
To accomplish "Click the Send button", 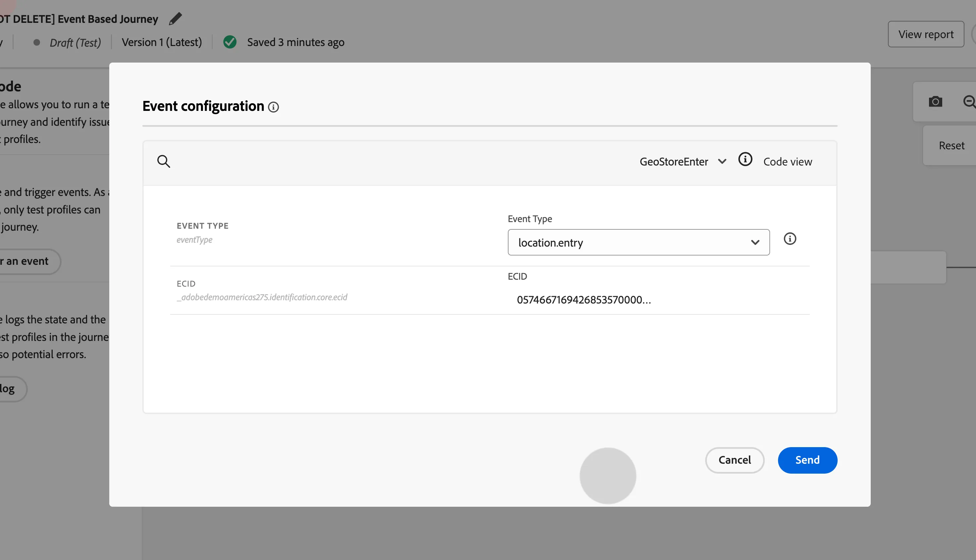I will [807, 460].
